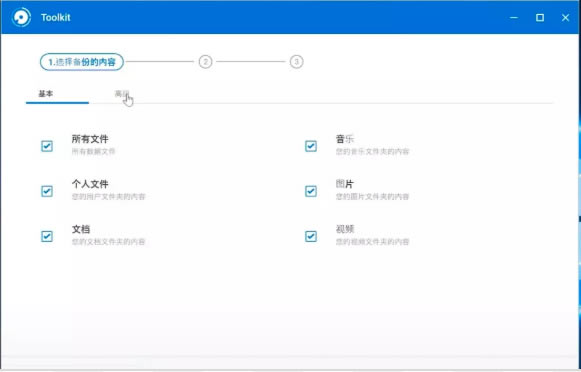Switch to the 基本 tab
Screen dimensions: 581x372
46,94
